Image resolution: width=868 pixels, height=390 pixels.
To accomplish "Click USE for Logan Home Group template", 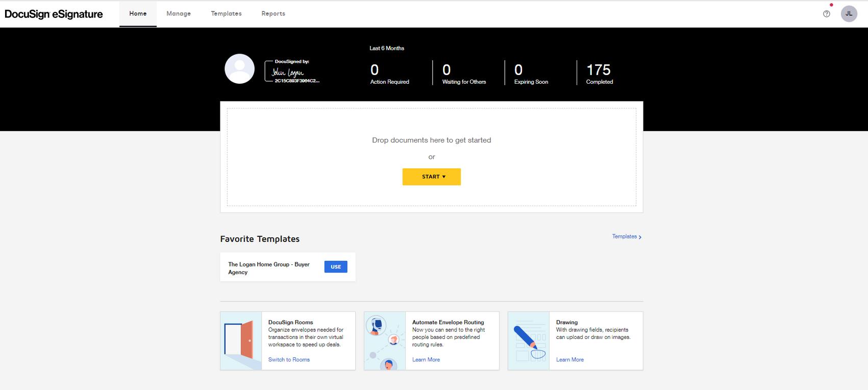I will (336, 267).
